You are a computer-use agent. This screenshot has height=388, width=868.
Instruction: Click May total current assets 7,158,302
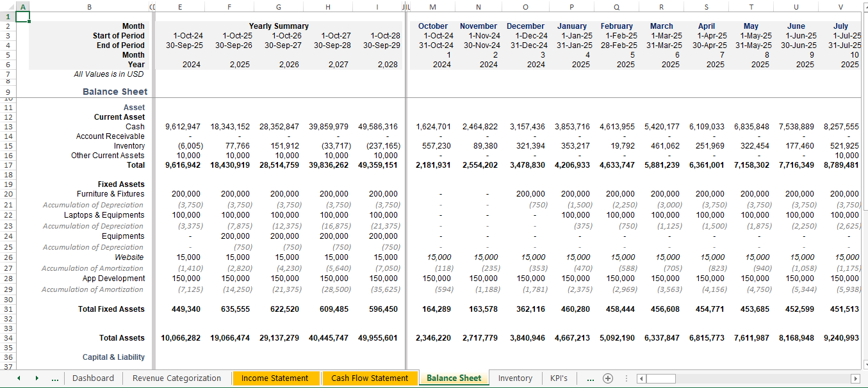point(753,165)
